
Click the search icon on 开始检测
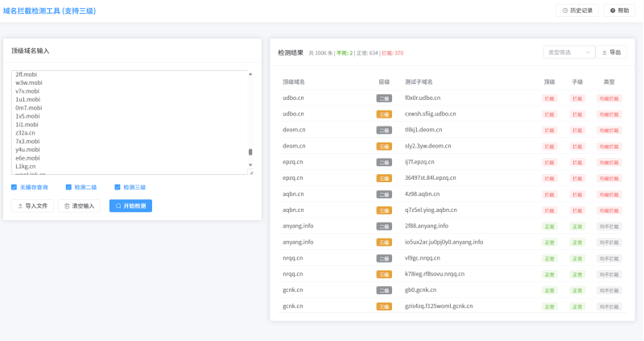coord(118,206)
